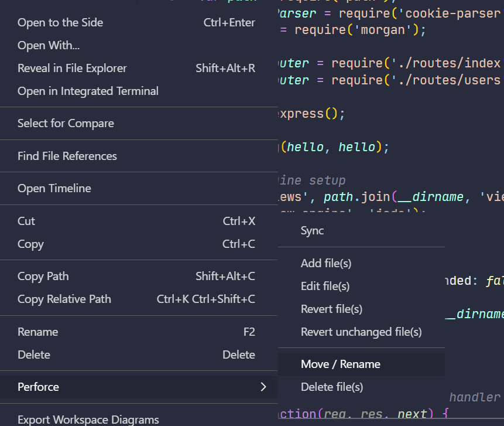Select Open With... menu entry
The width and height of the screenshot is (504, 426).
pyautogui.click(x=139, y=45)
